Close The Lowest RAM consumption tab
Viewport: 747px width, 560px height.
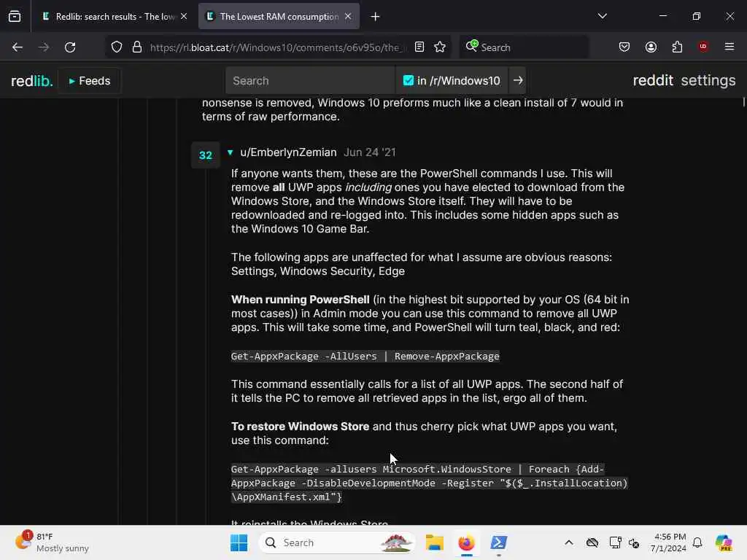tap(348, 16)
